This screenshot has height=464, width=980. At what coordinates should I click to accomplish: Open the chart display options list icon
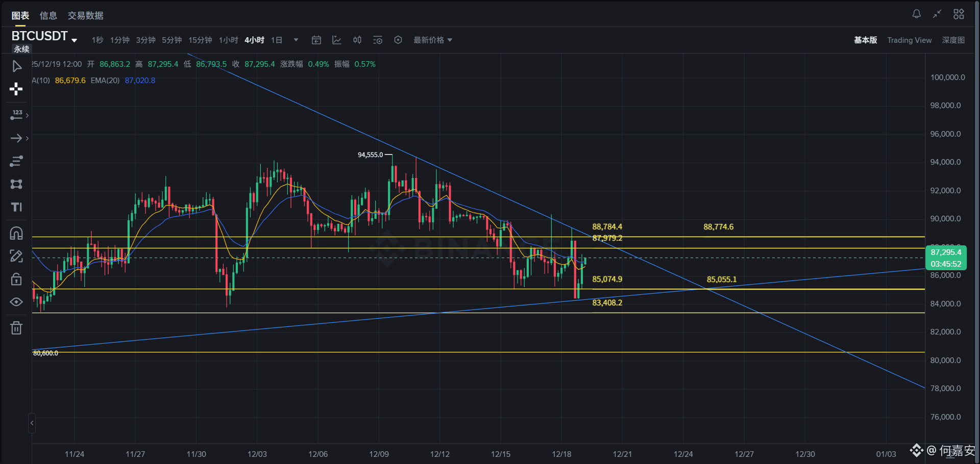click(378, 40)
